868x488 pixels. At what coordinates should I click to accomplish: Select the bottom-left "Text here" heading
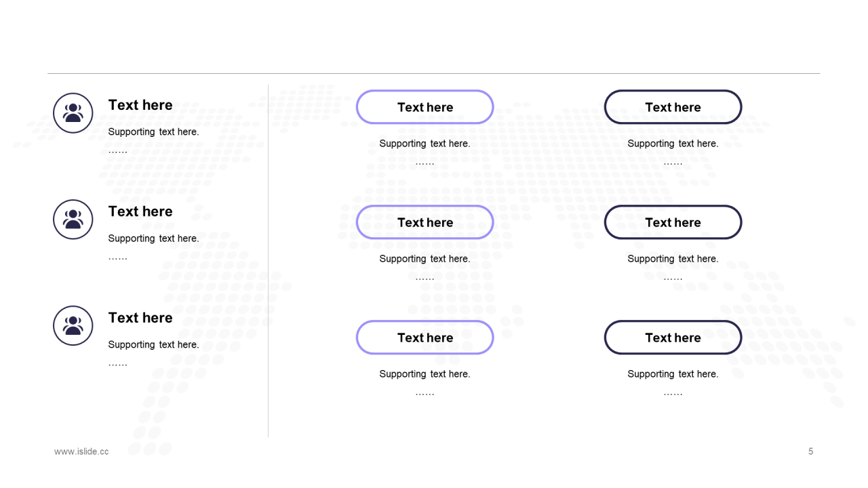tap(140, 318)
